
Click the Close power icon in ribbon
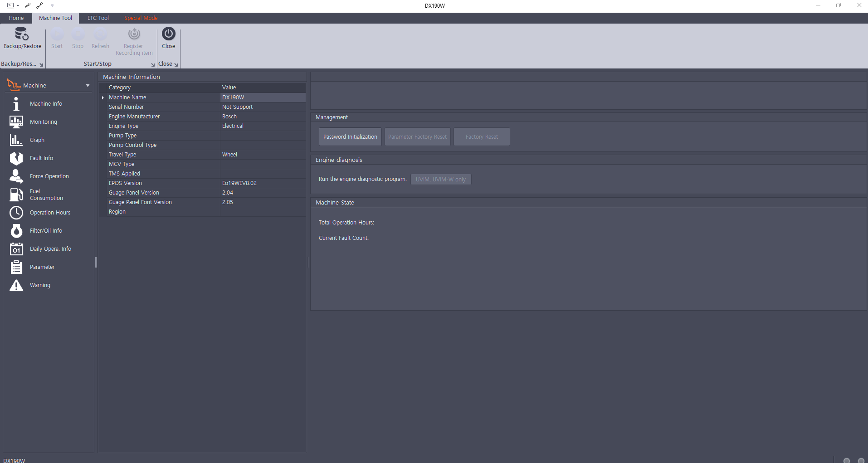click(x=168, y=34)
